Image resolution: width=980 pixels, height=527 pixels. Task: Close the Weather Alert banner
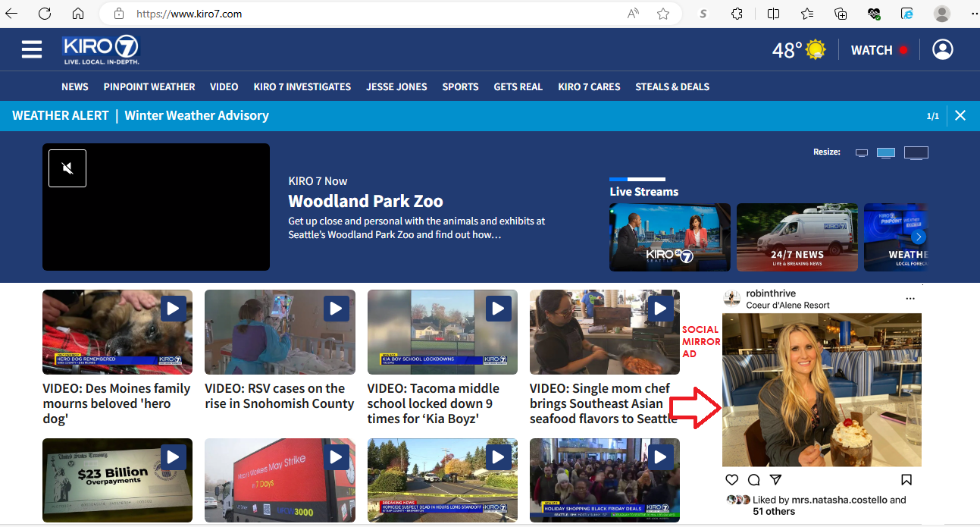tap(960, 115)
